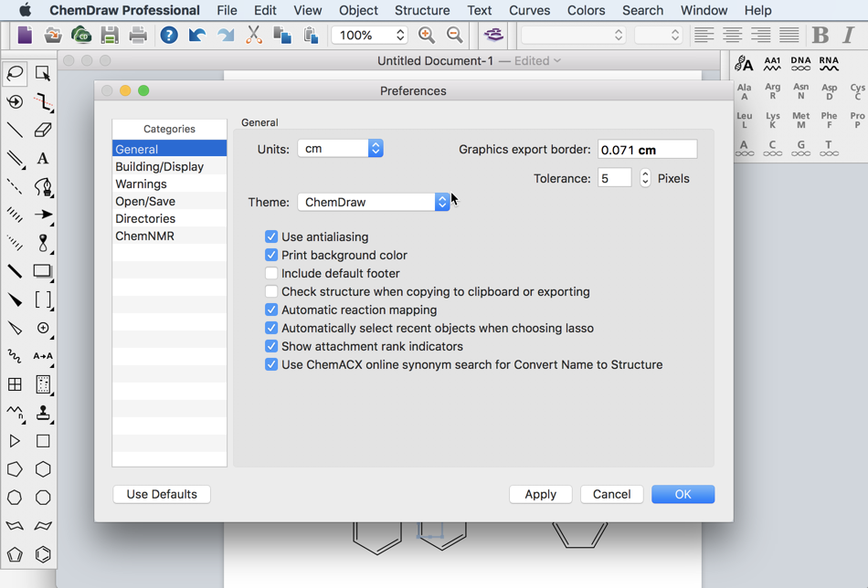Select the DNA biopolymer icon in the side panel

[800, 60]
